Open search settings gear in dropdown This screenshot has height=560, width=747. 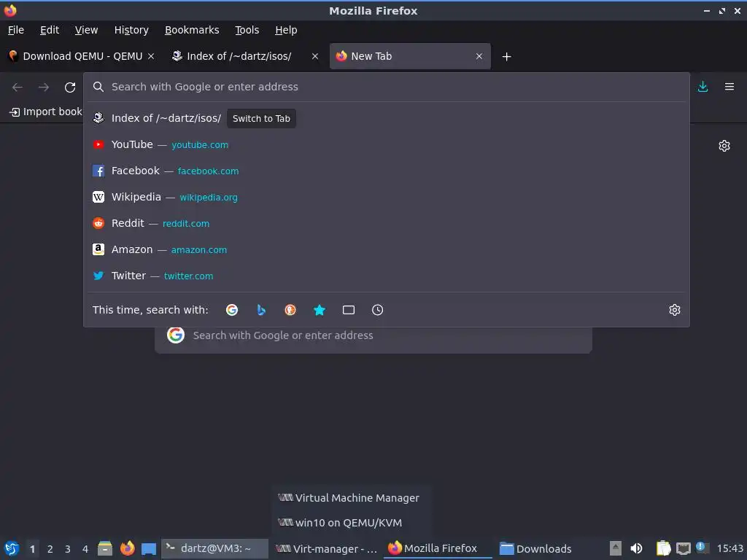coord(675,310)
